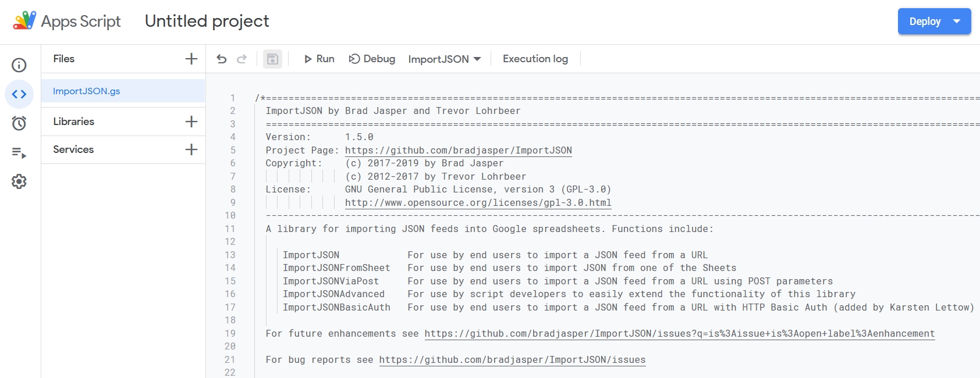Save project with the floppy disk icon
The image size is (980, 378).
[x=272, y=59]
